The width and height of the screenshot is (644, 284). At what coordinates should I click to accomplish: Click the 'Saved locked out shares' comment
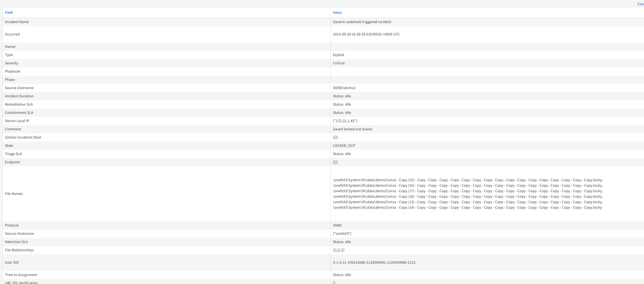point(352,129)
